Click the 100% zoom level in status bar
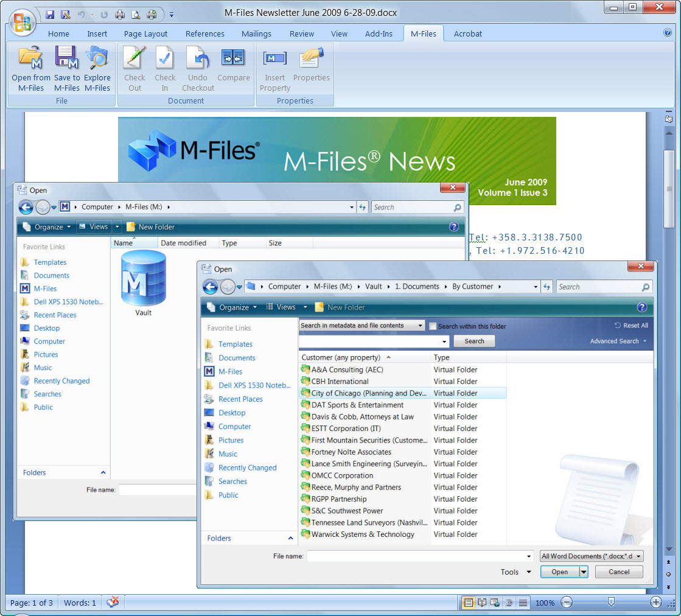The image size is (681, 616). coord(545,603)
